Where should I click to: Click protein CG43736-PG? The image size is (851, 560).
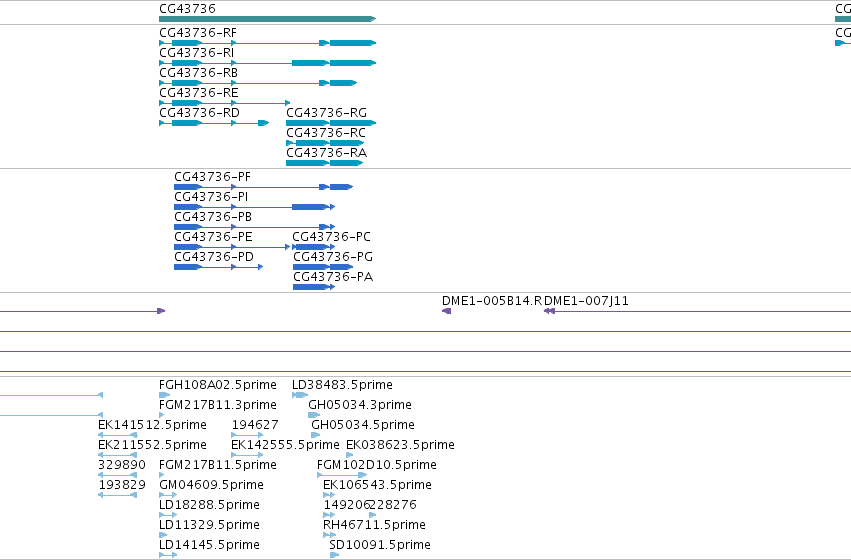[323, 268]
